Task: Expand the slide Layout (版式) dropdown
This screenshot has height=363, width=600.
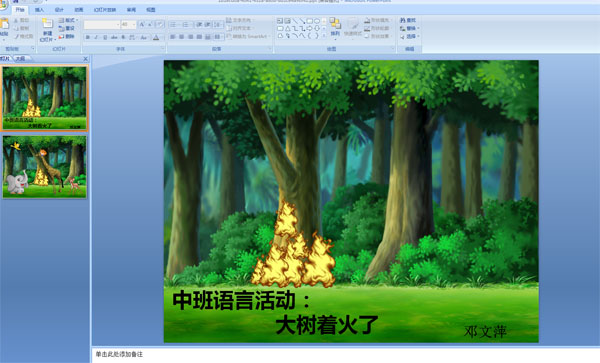Action: tap(68, 20)
